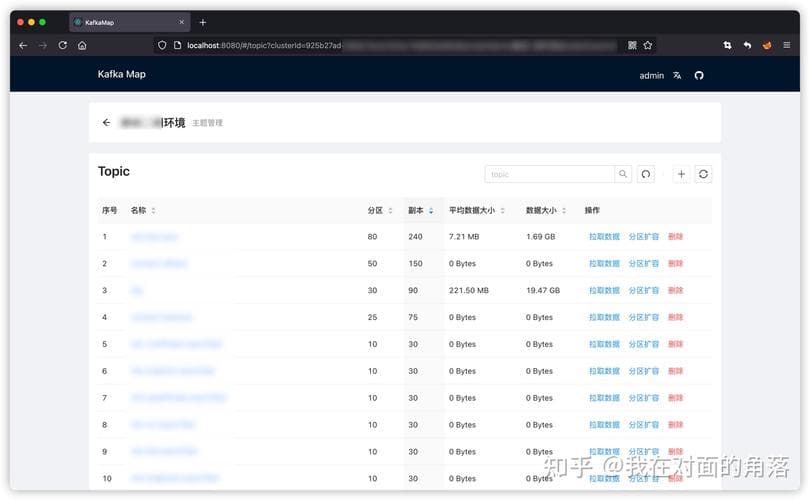Switch language with the translate icon
The height and width of the screenshot is (500, 810).
pyautogui.click(x=677, y=75)
